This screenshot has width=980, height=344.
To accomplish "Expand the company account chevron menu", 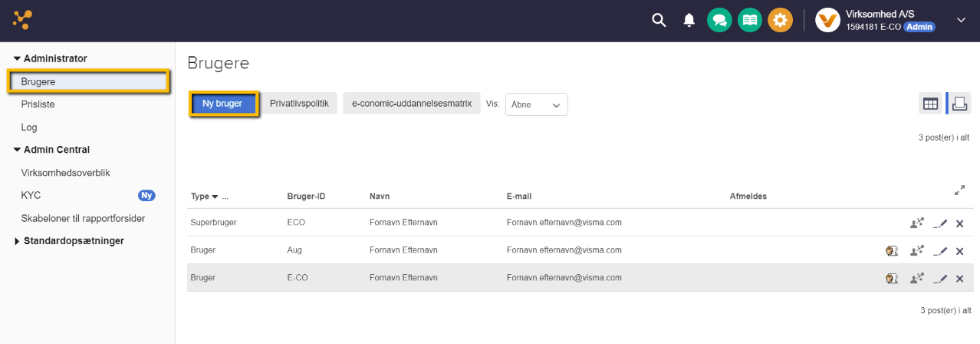I will click(x=961, y=21).
